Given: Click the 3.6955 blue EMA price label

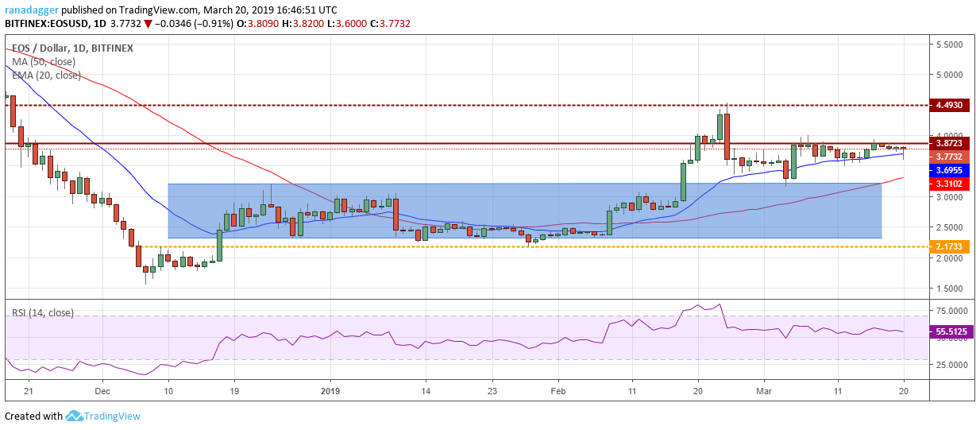Looking at the screenshot, I should [x=949, y=170].
